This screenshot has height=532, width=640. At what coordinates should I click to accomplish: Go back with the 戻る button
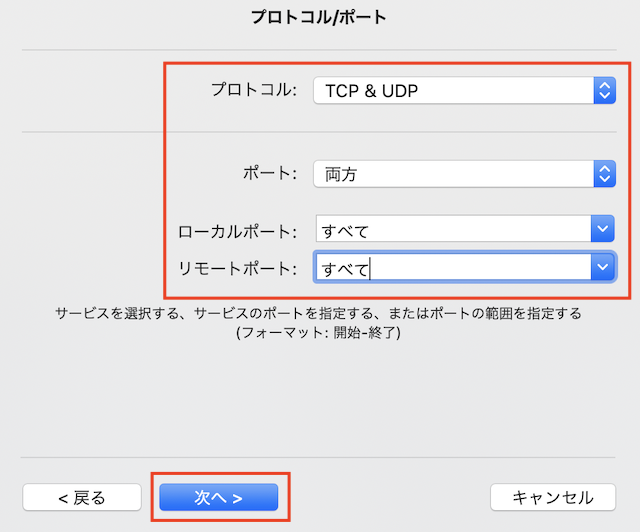coord(82,497)
